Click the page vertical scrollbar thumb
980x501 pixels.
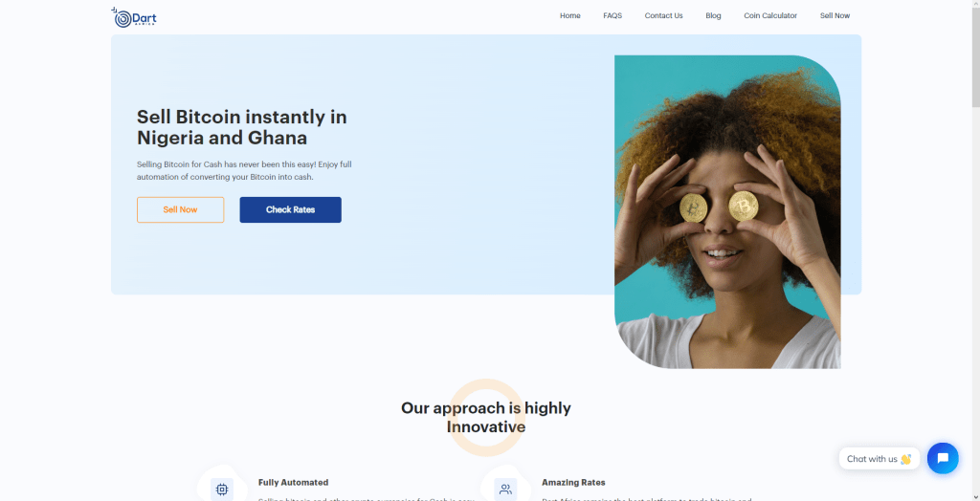975,56
